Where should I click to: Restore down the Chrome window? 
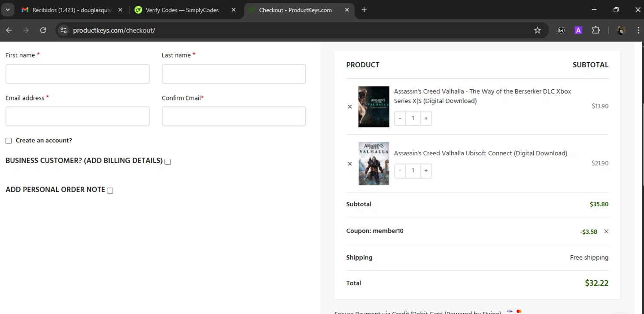pyautogui.click(x=616, y=10)
